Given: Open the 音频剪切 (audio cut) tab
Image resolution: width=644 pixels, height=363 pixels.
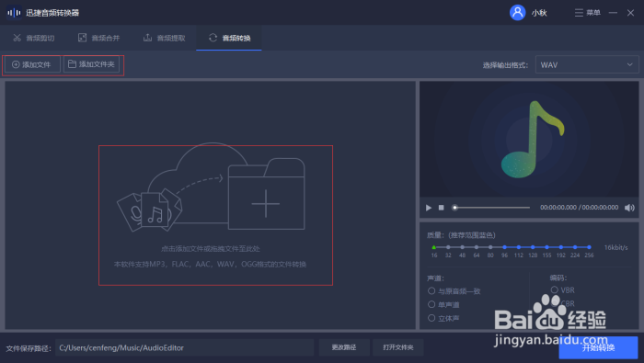Looking at the screenshot, I should click(x=34, y=39).
